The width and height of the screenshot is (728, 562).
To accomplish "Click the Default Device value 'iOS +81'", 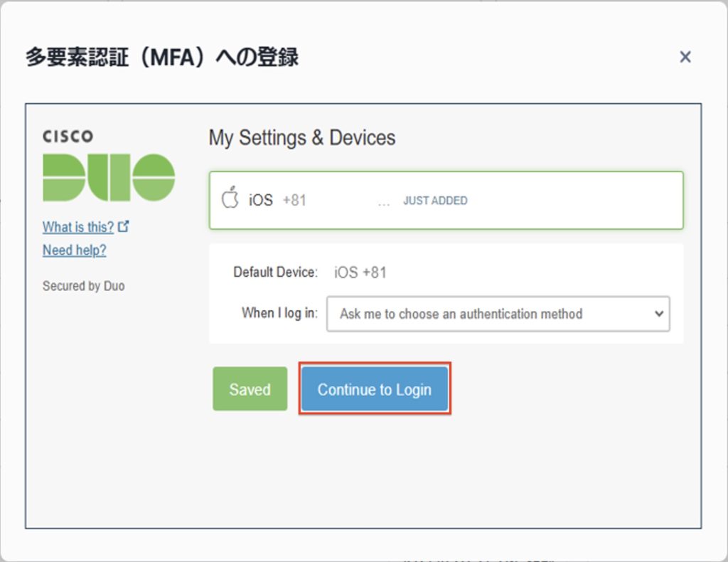I will 360,272.
